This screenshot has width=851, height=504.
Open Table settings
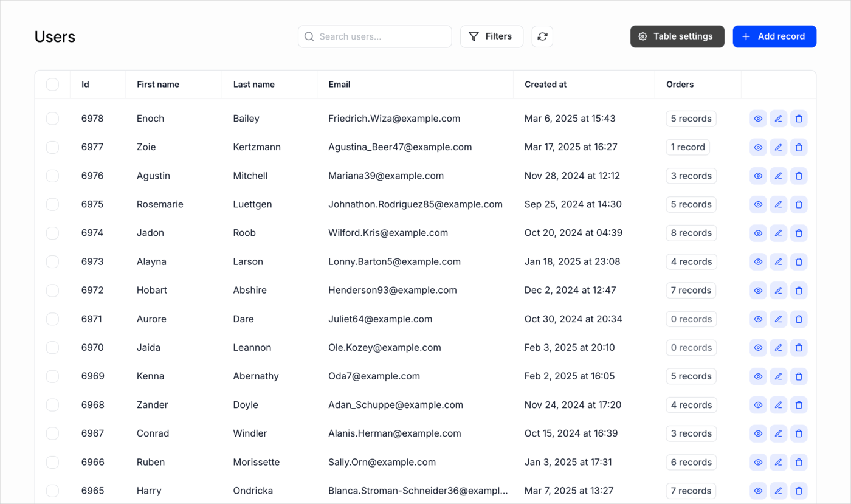[677, 36]
